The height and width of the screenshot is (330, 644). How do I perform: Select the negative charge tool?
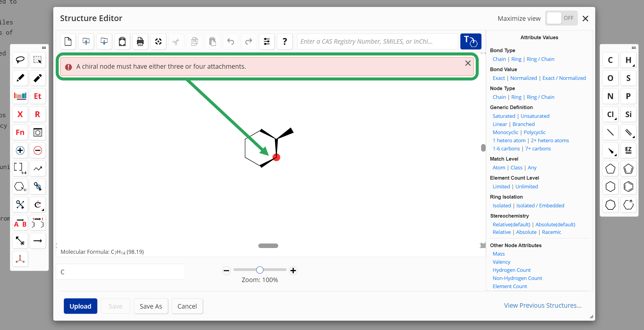coord(38,150)
